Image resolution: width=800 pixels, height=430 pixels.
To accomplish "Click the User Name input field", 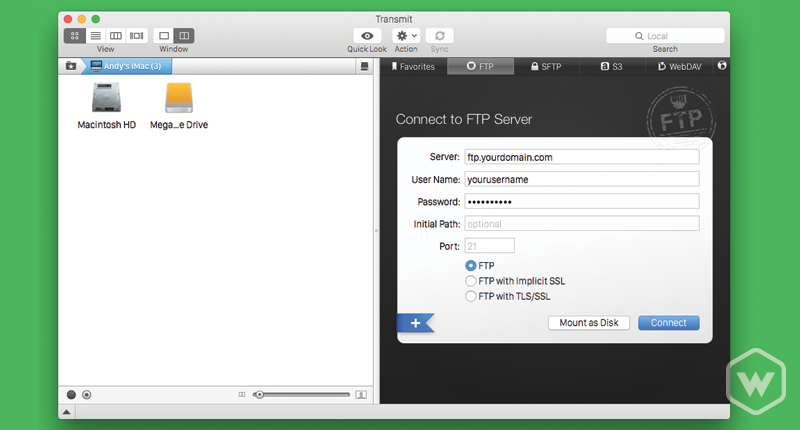I will click(582, 179).
